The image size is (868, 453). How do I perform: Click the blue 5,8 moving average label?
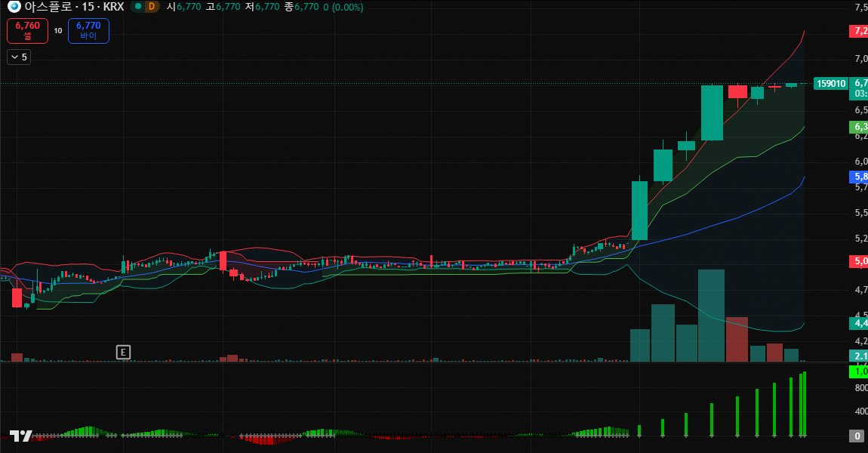point(859,177)
